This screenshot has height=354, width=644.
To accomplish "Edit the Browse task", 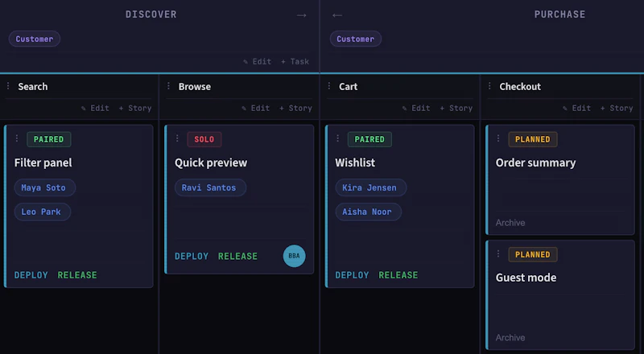I will click(256, 108).
